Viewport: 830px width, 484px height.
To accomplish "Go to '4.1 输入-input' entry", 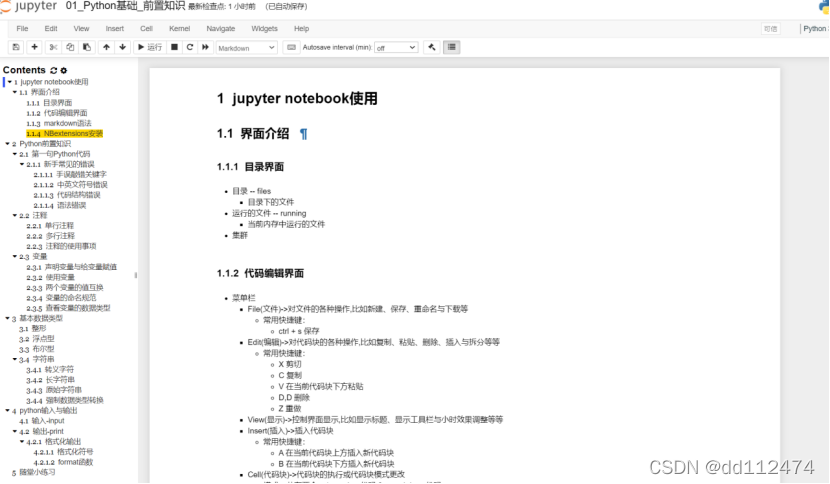I will pos(42,421).
